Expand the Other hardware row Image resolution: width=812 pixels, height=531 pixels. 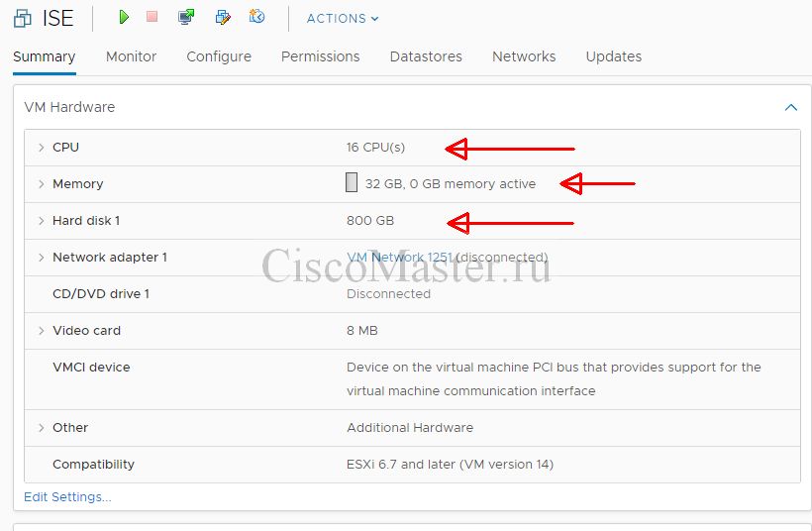41,427
